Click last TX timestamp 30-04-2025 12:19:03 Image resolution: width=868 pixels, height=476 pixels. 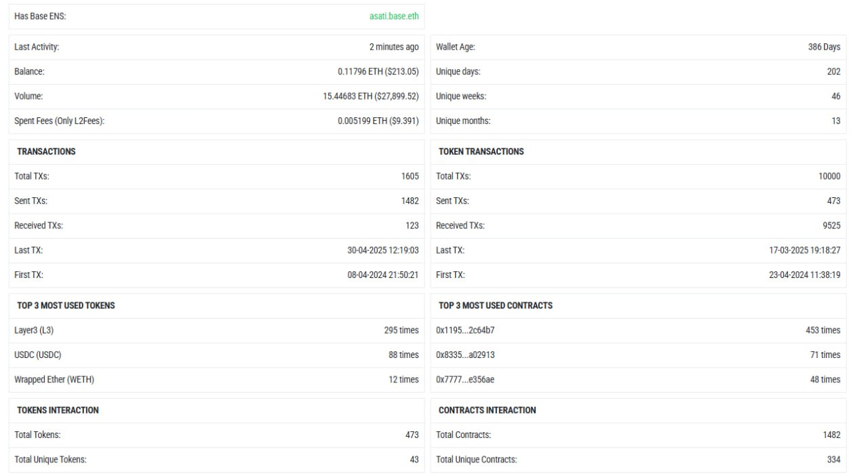click(383, 250)
